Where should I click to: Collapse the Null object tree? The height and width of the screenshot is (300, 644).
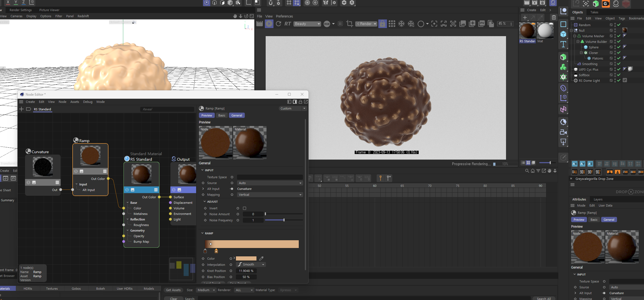click(x=571, y=31)
